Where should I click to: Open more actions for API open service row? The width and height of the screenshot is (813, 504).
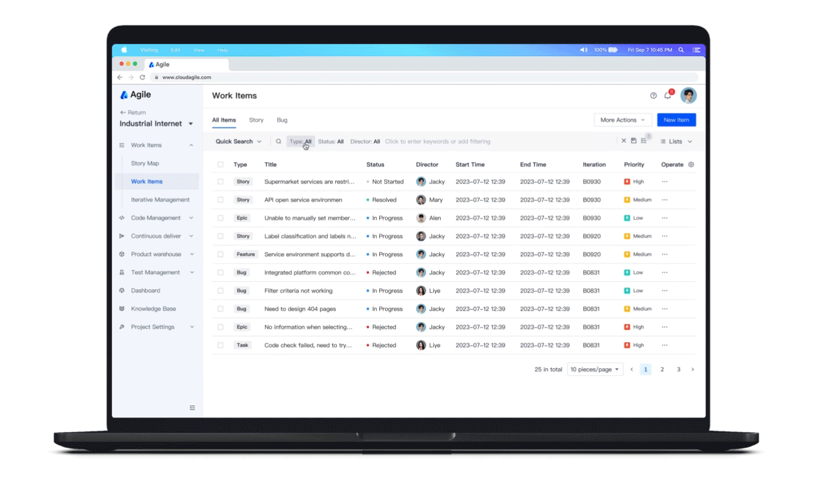tap(665, 200)
